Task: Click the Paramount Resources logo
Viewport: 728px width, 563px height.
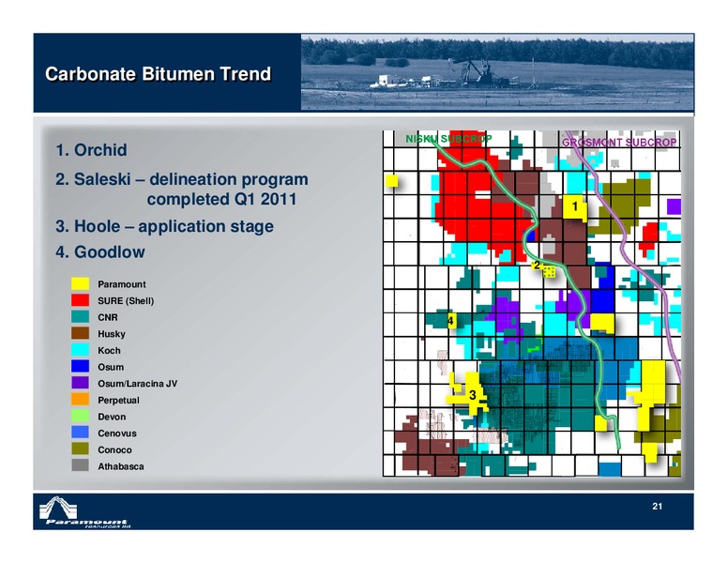Action: coord(85,512)
